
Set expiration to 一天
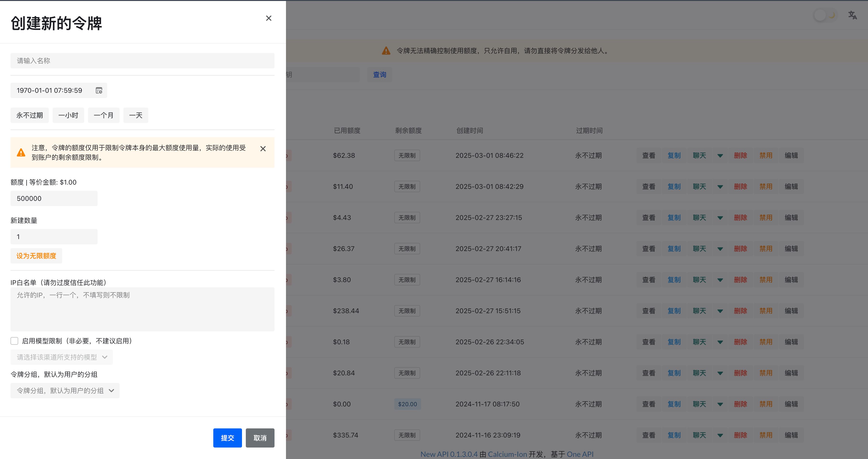pos(136,115)
